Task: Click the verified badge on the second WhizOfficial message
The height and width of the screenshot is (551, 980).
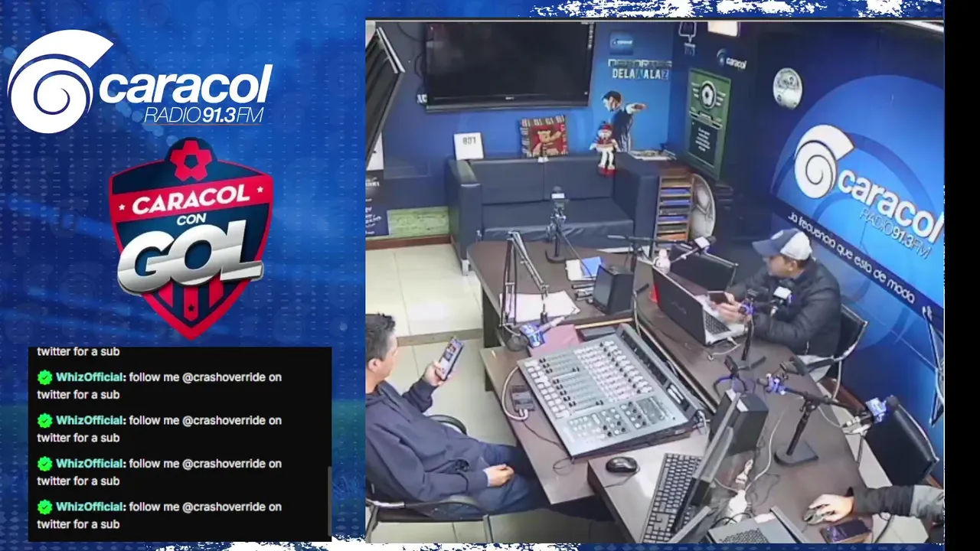Action: pos(45,420)
